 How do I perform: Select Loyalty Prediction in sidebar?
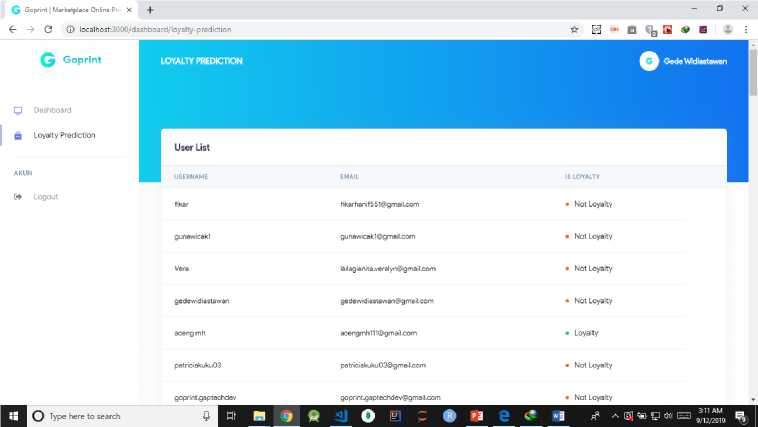point(64,135)
